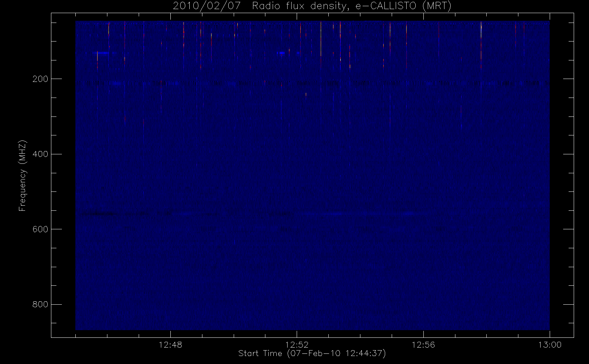589x364 pixels.
Task: Click the '200' frequency tick label
Action: (x=40, y=79)
